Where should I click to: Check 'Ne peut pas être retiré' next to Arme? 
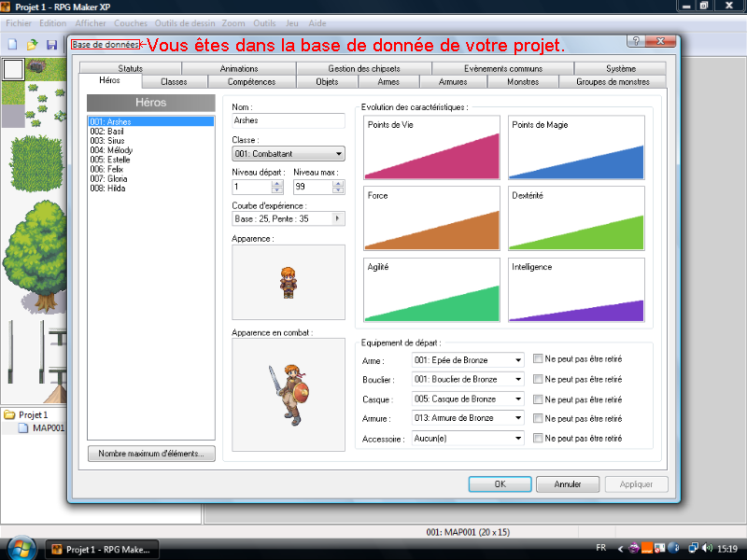[537, 358]
